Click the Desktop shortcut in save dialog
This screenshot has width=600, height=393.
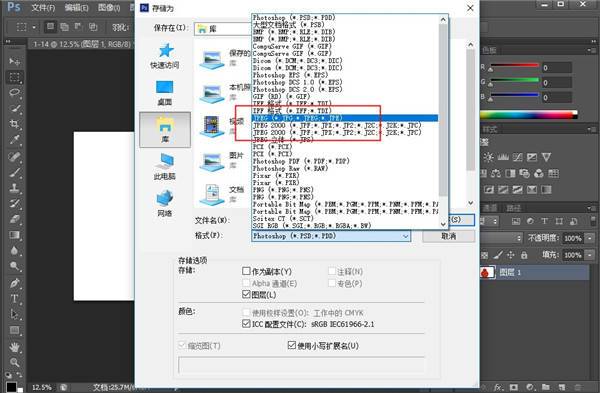click(x=165, y=93)
